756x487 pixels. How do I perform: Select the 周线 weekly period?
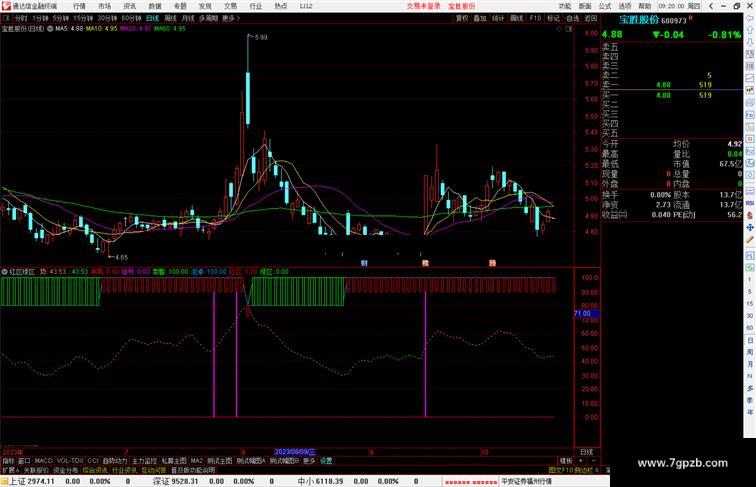click(x=170, y=18)
